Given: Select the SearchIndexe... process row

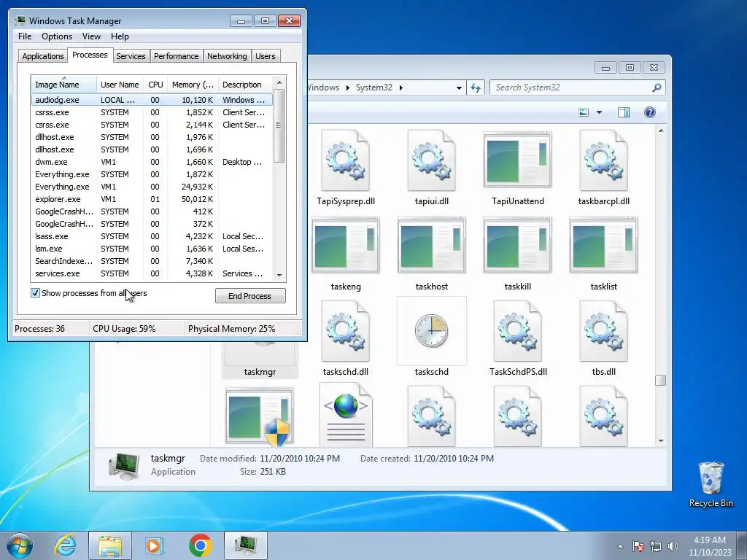Looking at the screenshot, I should click(152, 261).
